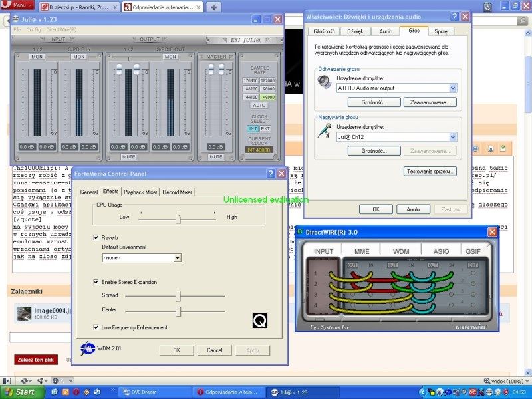
Task: Click the browser search magnifier icon
Action: [522, 21]
